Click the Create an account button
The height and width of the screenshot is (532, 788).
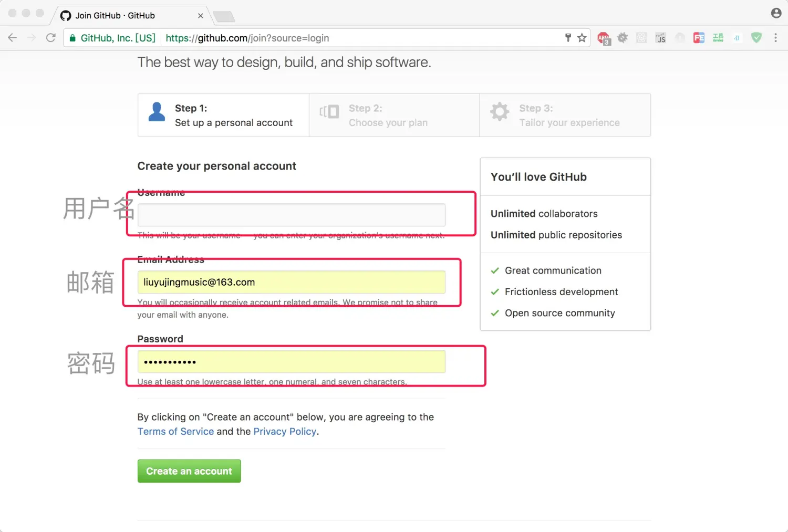(x=189, y=471)
